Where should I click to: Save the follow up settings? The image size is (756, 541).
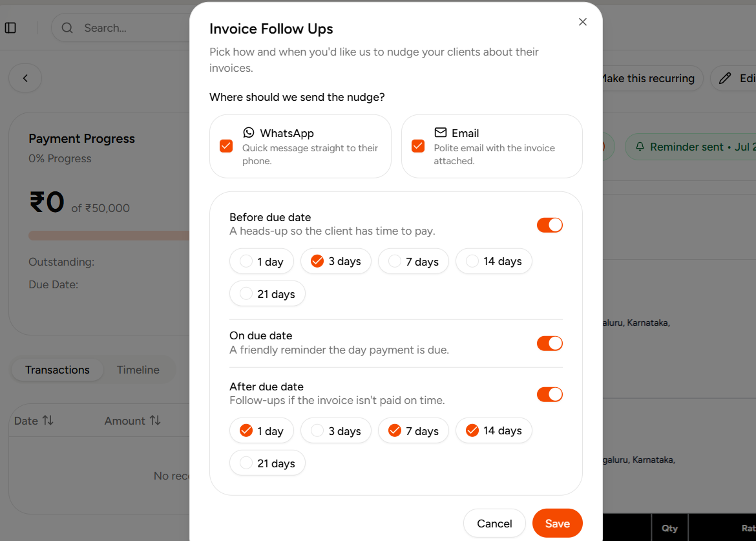[558, 523]
